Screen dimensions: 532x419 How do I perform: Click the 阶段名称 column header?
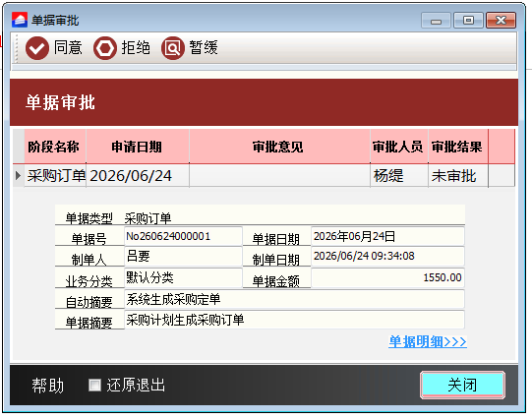55,147
